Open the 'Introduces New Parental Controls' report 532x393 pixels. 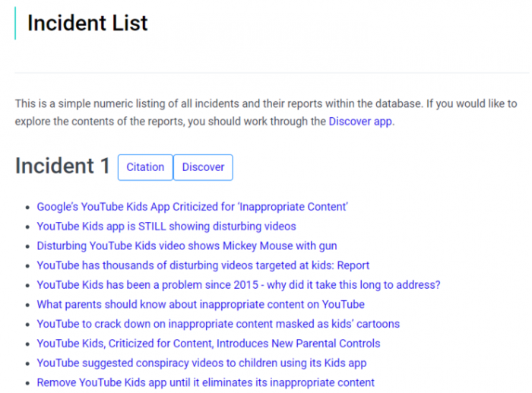tap(208, 344)
